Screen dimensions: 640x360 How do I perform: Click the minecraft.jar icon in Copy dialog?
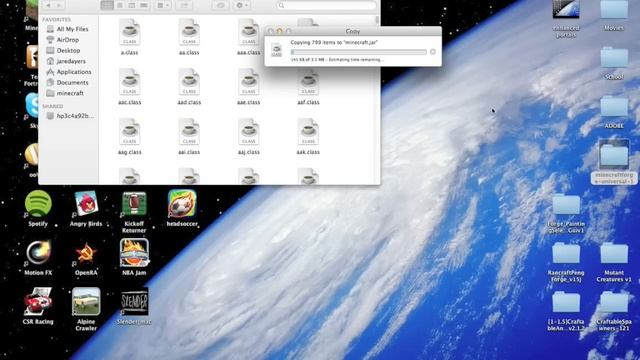[x=277, y=50]
